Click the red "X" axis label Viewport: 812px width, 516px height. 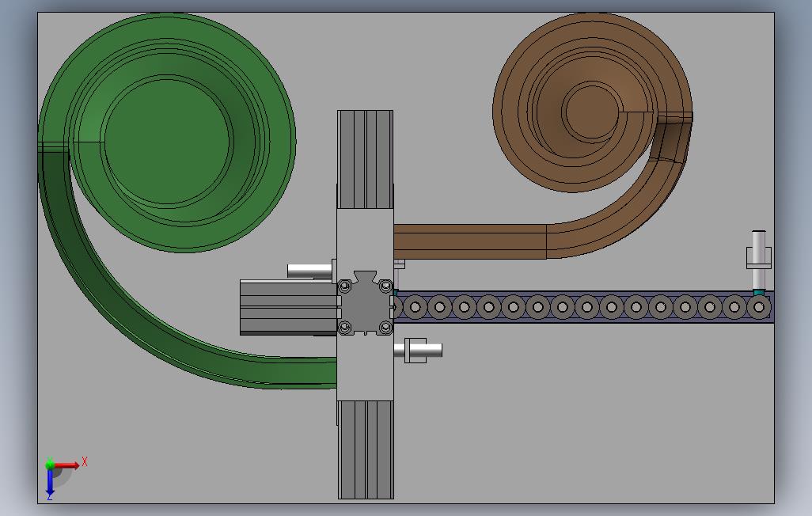click(85, 461)
